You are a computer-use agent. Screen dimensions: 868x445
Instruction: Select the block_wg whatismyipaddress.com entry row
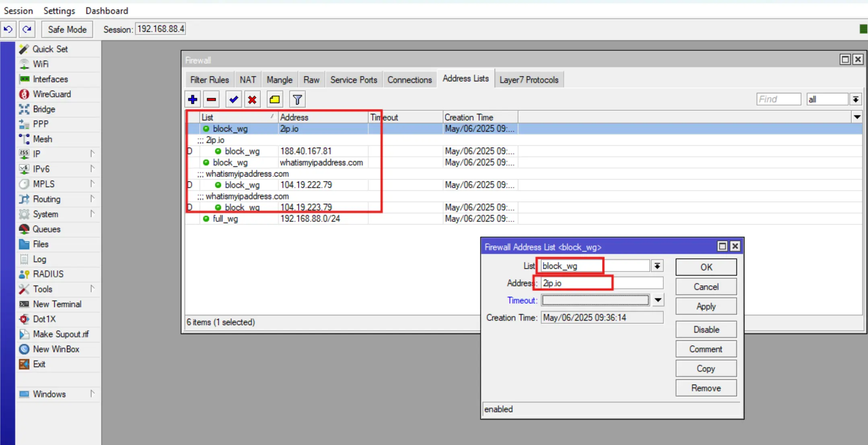point(524,163)
